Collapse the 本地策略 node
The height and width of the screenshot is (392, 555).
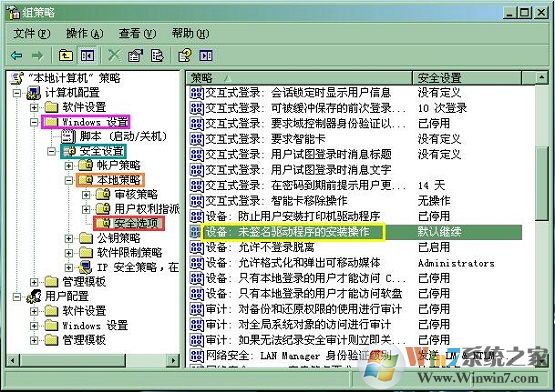click(x=69, y=180)
